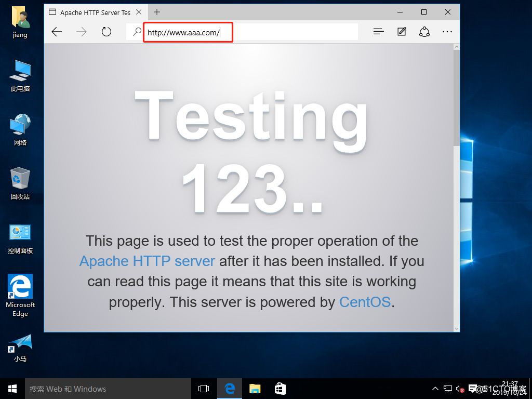Close the Edge window
The height and width of the screenshot is (399, 532).
point(448,12)
